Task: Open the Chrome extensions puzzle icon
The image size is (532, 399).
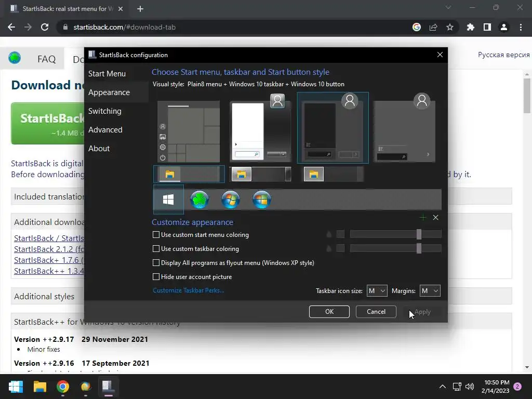Action: click(x=470, y=27)
